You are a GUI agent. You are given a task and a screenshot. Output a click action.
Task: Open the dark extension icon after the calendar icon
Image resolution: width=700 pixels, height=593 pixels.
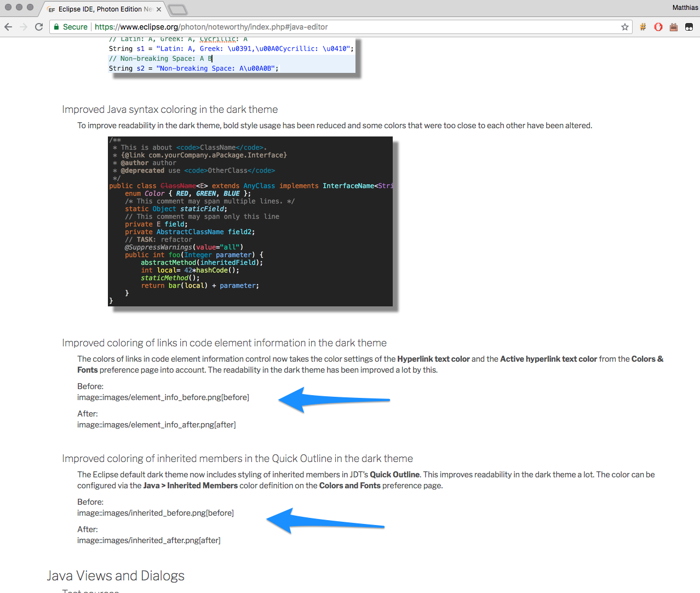pyautogui.click(x=689, y=27)
